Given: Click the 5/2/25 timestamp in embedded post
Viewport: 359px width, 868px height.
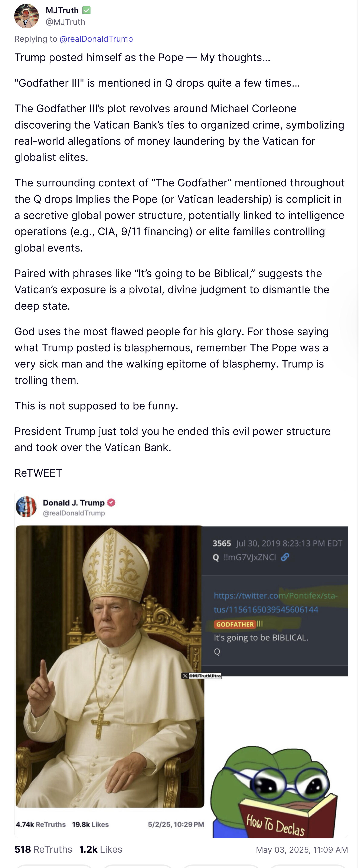Looking at the screenshot, I should pyautogui.click(x=176, y=824).
